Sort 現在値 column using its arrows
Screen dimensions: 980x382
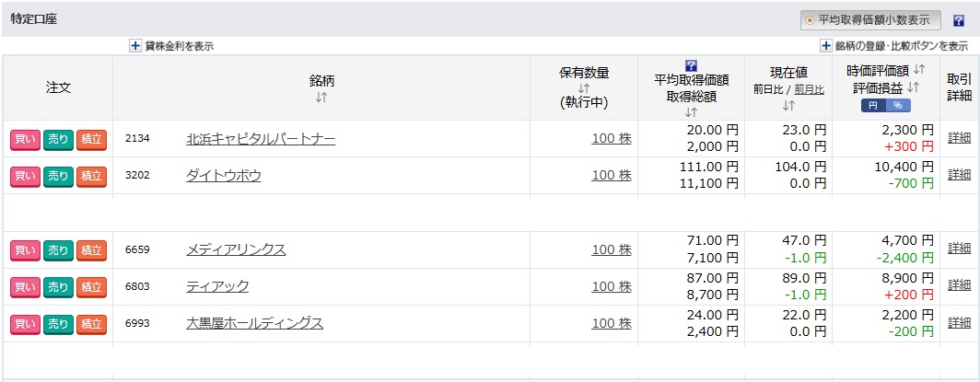coord(788,106)
